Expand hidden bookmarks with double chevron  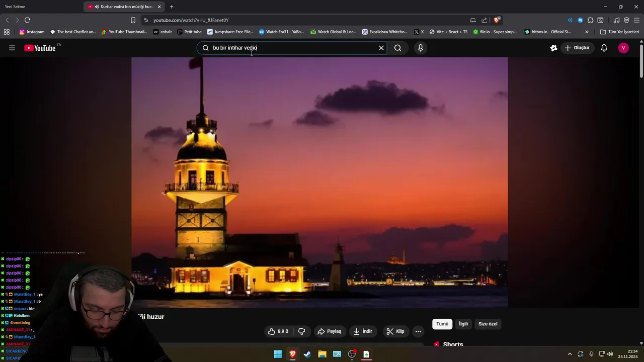tap(587, 32)
